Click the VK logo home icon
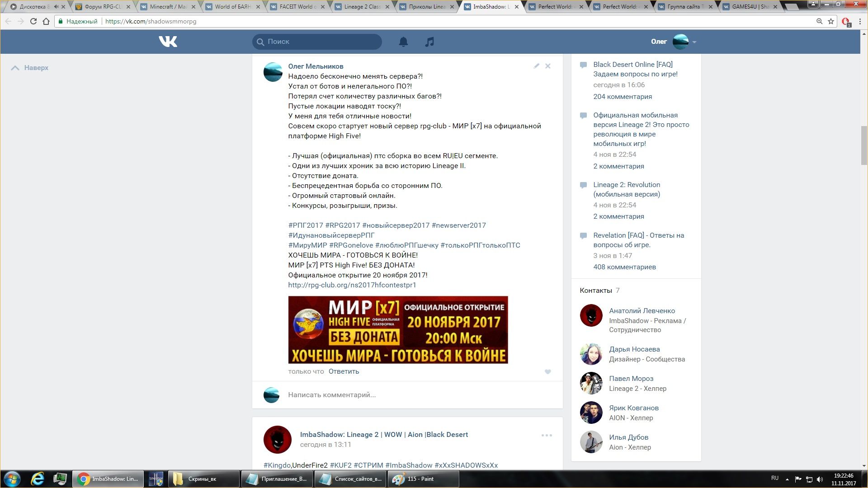Screen dimensions: 868x488 [x=168, y=42]
